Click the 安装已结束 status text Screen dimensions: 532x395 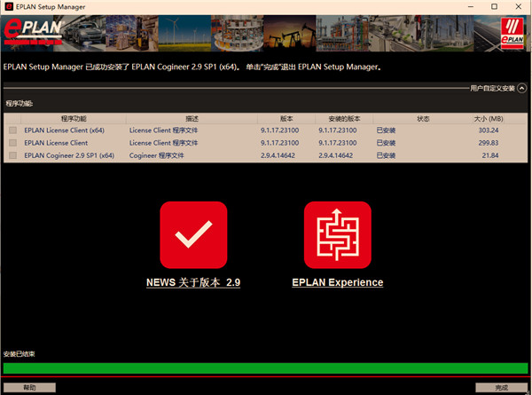pyautogui.click(x=19, y=354)
